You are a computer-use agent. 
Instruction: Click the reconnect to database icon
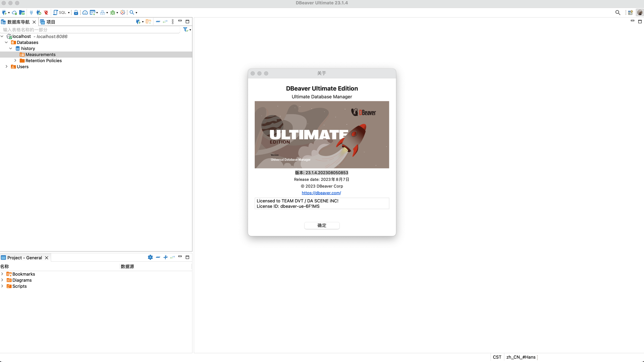click(x=39, y=12)
